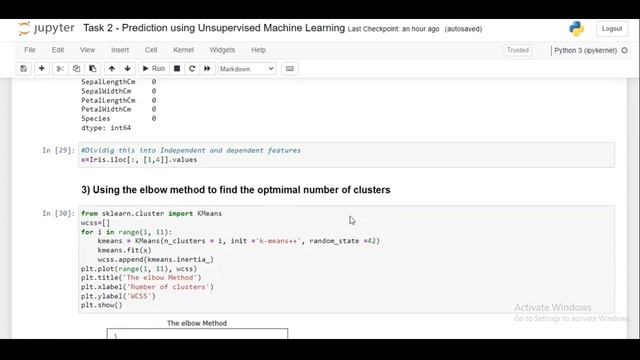Click the save and checkpoint icon
The image size is (640, 360).
point(24,69)
